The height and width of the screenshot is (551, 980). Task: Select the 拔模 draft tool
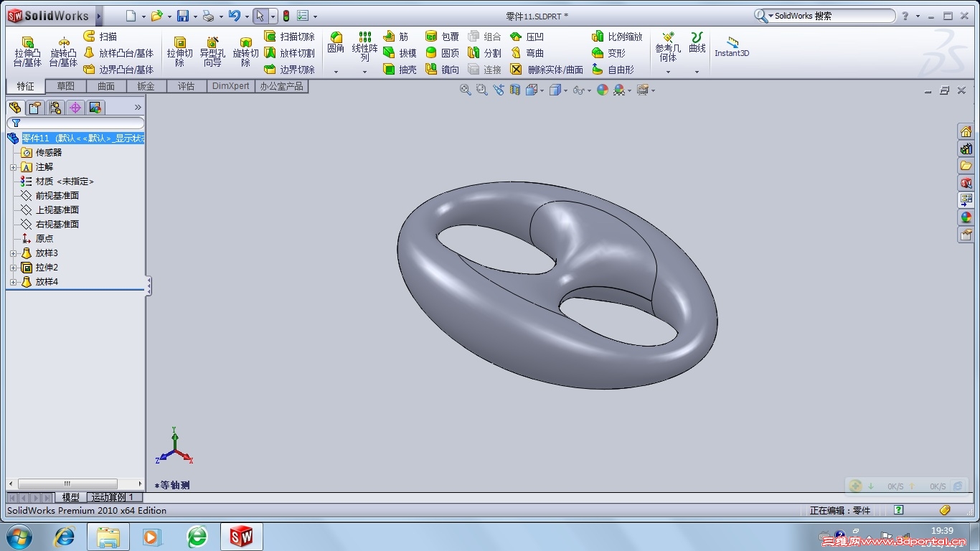click(400, 53)
